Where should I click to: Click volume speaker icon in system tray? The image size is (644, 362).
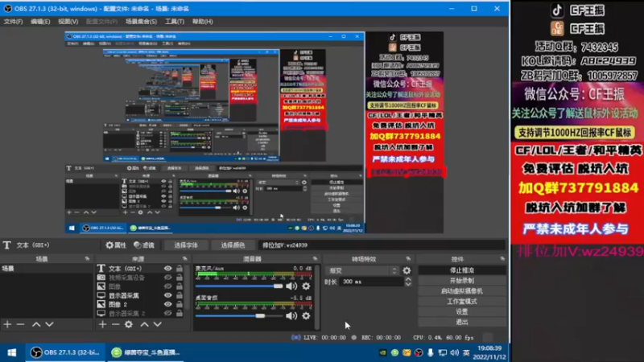[x=454, y=352]
